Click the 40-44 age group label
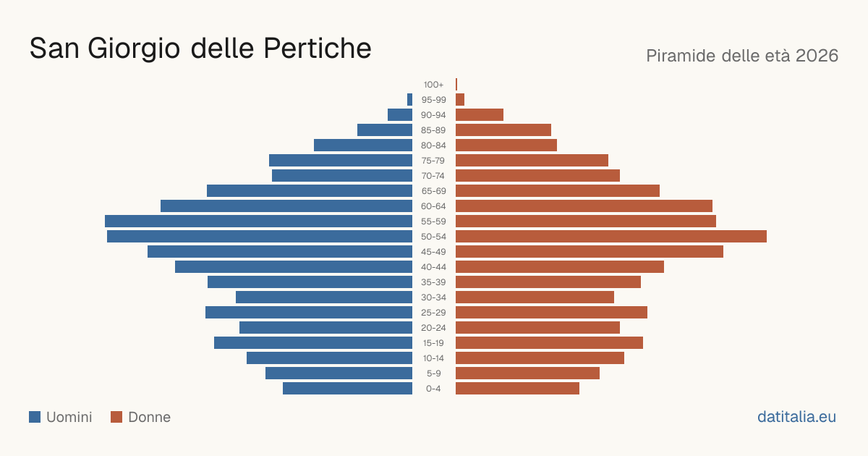 tap(434, 267)
